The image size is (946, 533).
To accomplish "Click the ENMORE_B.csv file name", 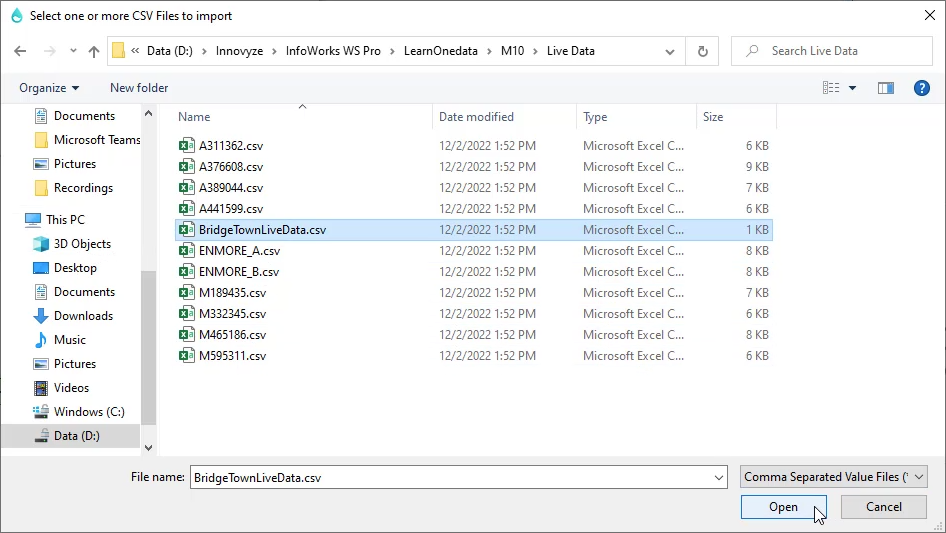I will pos(239,272).
